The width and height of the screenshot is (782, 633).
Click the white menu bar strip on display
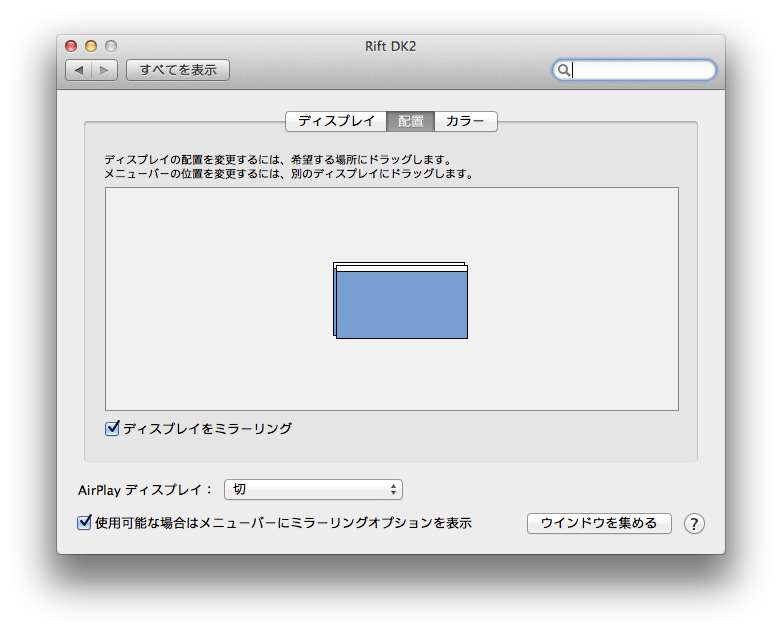[x=402, y=268]
